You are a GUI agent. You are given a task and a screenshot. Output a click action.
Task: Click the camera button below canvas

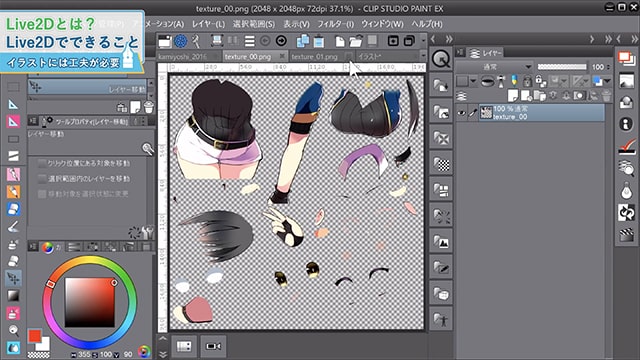coord(213,346)
